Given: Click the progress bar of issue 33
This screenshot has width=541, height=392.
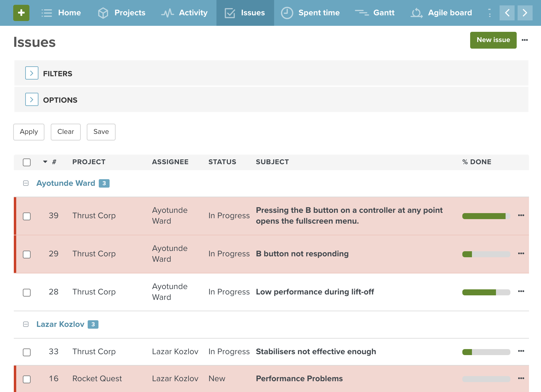Looking at the screenshot, I should [x=486, y=352].
